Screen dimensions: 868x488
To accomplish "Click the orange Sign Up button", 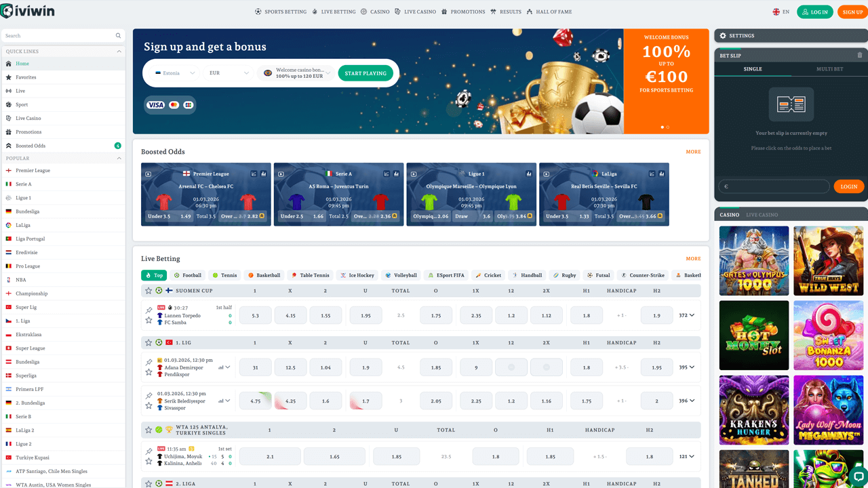I will click(x=852, y=12).
